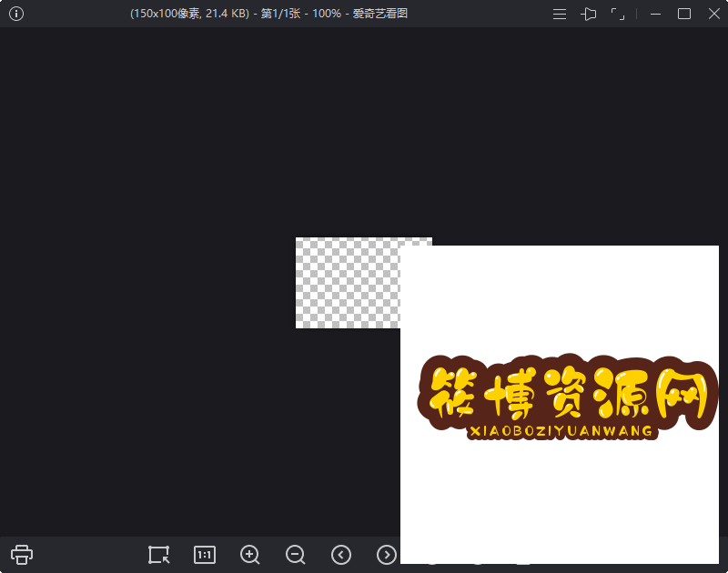Click the transparent checkerboard image
Image resolution: width=728 pixels, height=573 pixels.
(348, 283)
